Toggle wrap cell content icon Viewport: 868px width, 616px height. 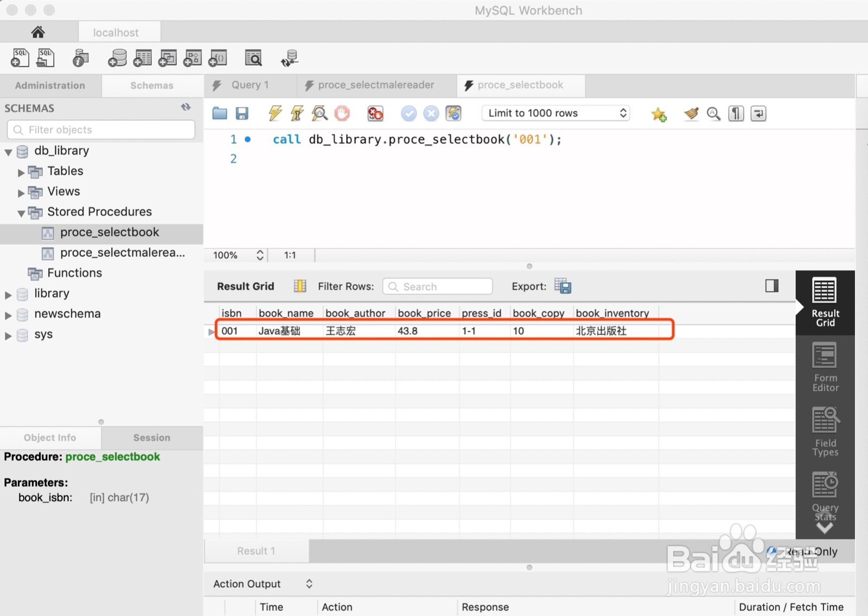[x=300, y=286]
